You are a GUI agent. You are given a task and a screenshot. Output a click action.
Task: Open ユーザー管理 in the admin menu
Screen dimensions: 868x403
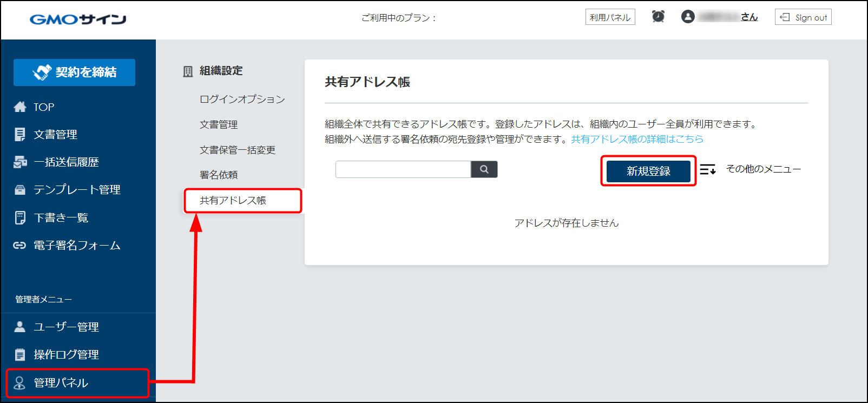(66, 327)
